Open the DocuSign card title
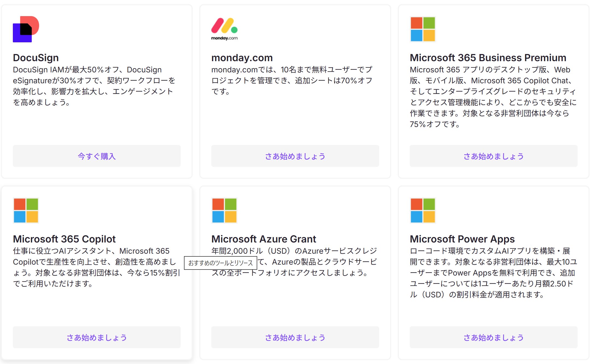Viewport: 594px width, 364px height. pyautogui.click(x=36, y=58)
